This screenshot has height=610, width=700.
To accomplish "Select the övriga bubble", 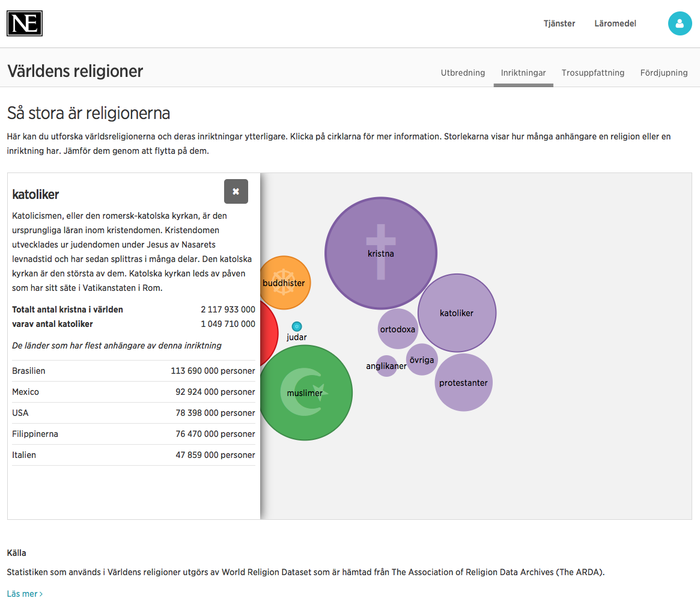I will pos(421,359).
